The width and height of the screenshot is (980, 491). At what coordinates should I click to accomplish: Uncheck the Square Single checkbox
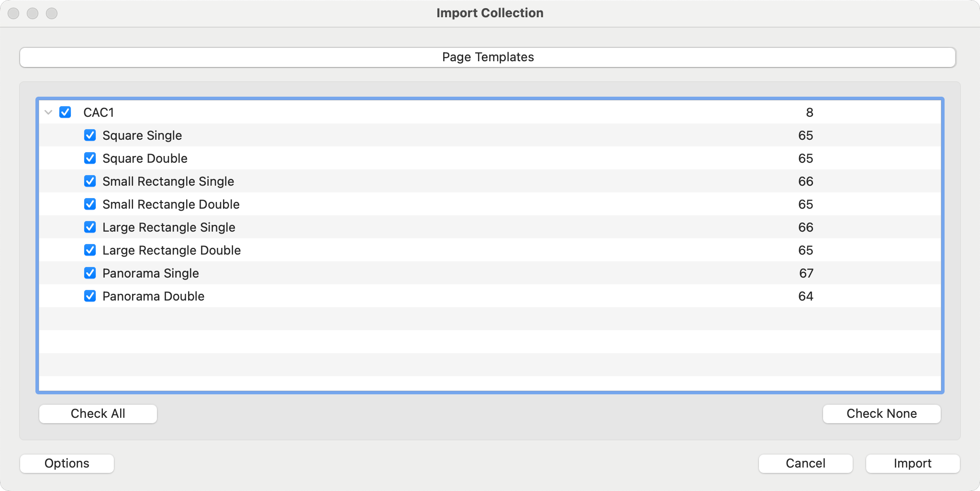90,135
